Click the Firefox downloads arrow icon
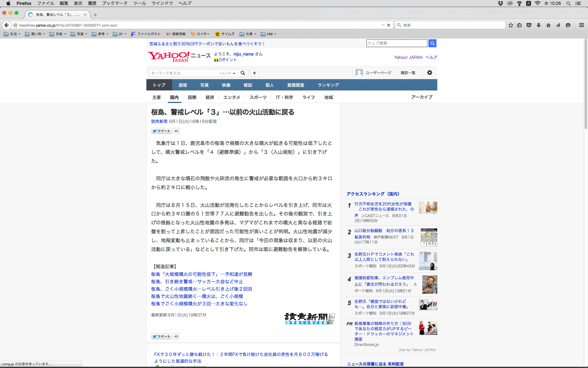The width and height of the screenshot is (588, 368). pyautogui.click(x=538, y=25)
